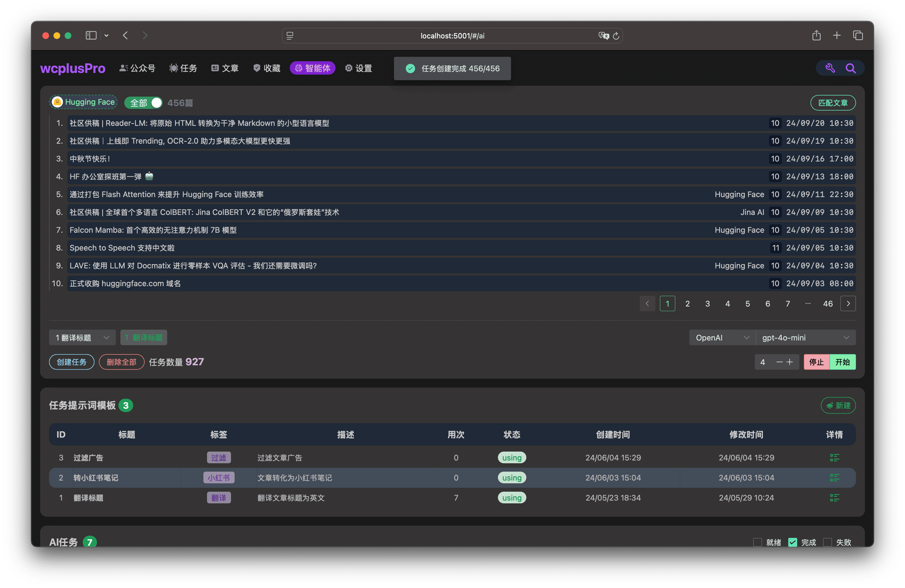Click the previous page chevron
The height and width of the screenshot is (588, 905).
pyautogui.click(x=647, y=303)
